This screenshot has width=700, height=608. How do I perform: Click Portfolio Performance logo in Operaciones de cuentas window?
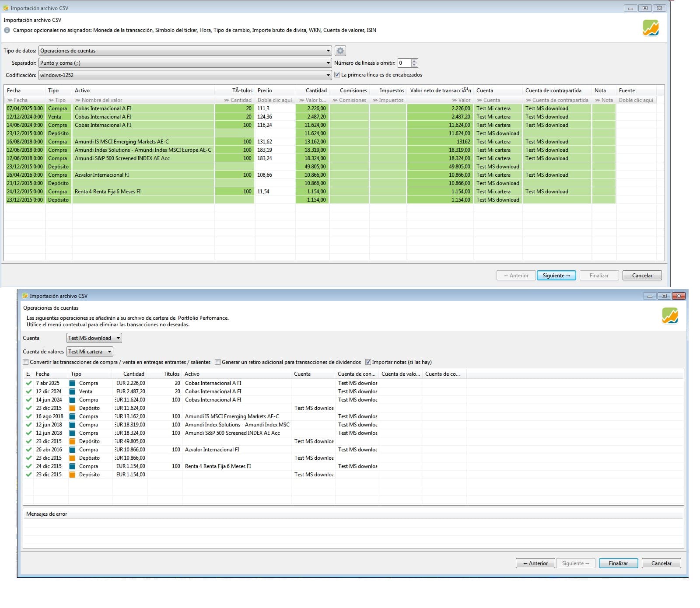670,316
